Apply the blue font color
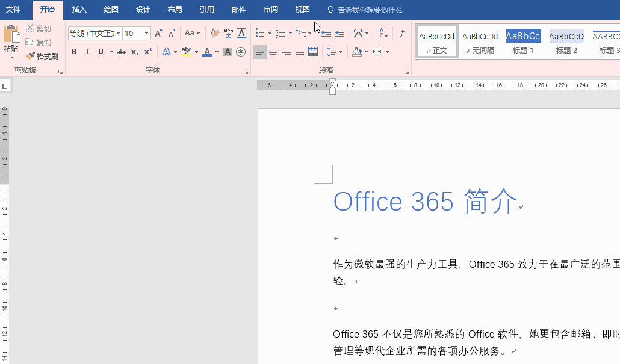This screenshot has width=620, height=364. point(207,52)
